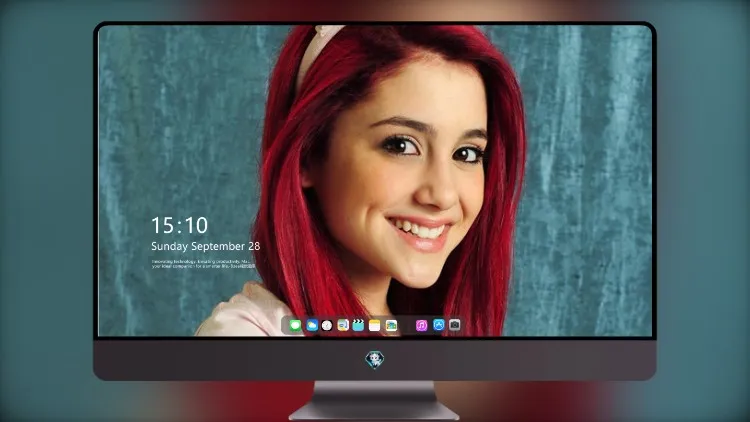Viewport: 750px width, 422px height.
Task: Open the Weather app in the dock
Action: point(312,325)
